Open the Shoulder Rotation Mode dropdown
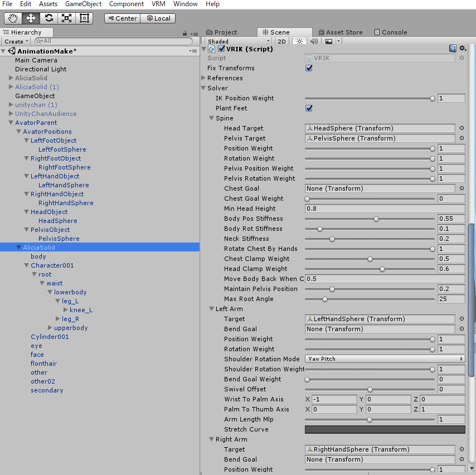 tap(385, 358)
